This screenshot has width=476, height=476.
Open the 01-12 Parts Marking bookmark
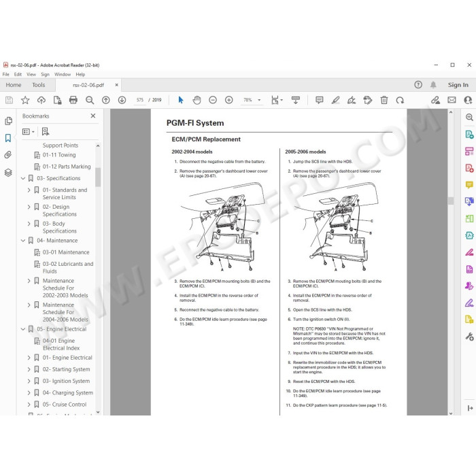(67, 167)
